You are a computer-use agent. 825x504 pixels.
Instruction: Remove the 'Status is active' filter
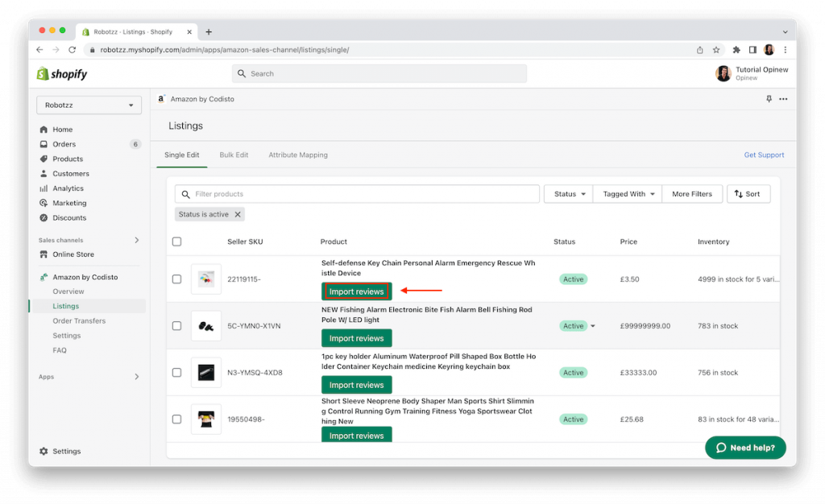pos(238,214)
